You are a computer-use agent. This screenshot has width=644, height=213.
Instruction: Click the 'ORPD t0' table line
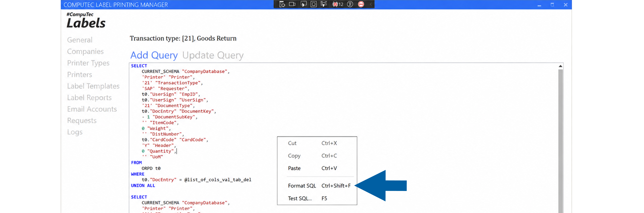(x=151, y=168)
